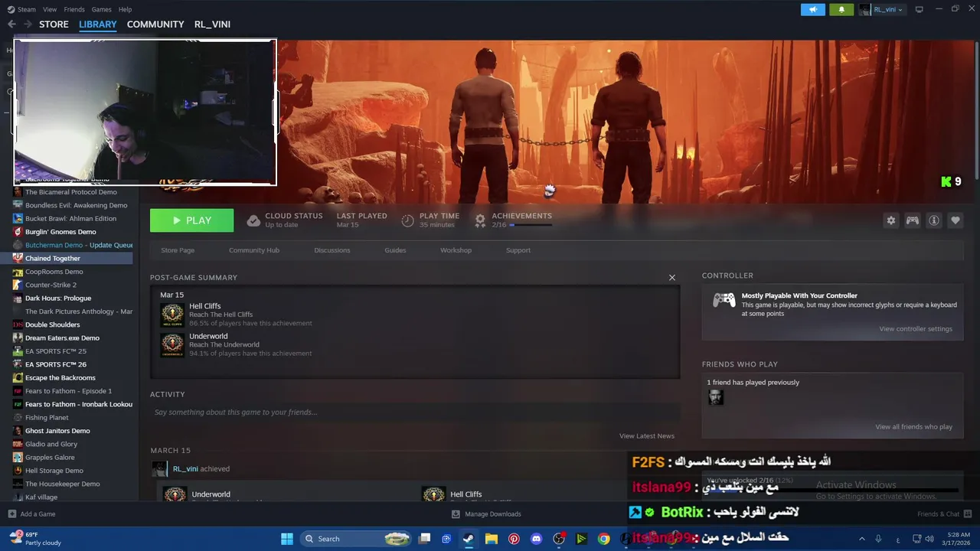Expand the RL_vini account dropdown

point(881,9)
